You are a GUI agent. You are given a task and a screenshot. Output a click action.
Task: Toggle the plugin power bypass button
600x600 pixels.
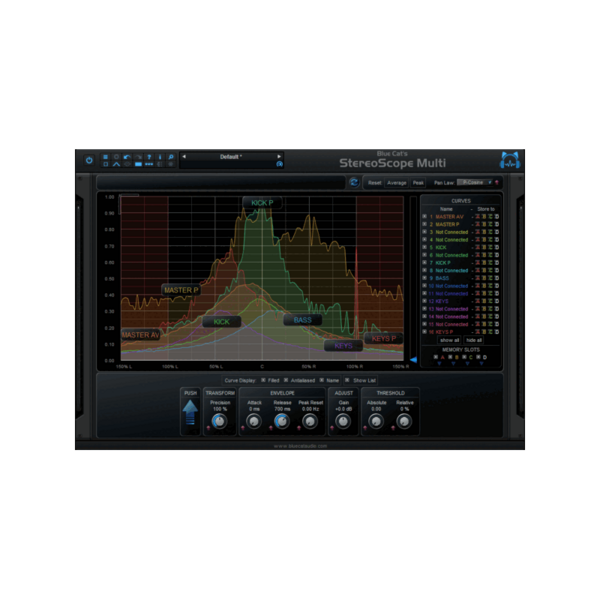(89, 160)
